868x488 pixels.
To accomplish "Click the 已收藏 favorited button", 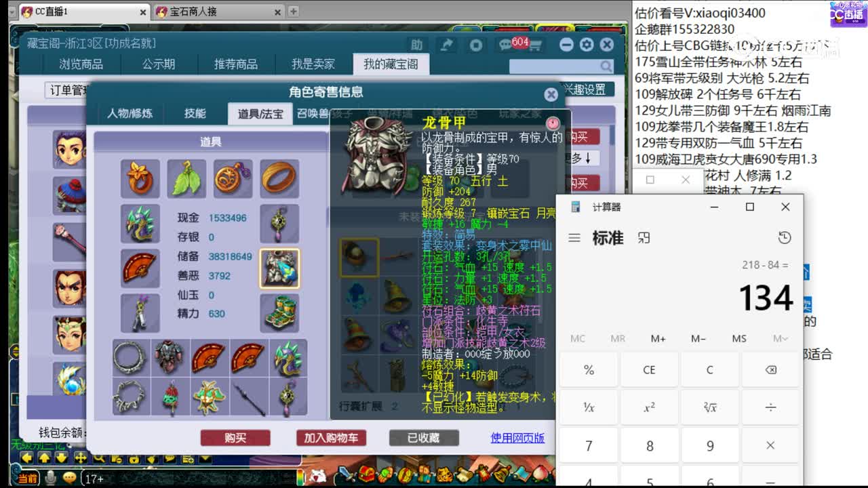I will (x=423, y=438).
